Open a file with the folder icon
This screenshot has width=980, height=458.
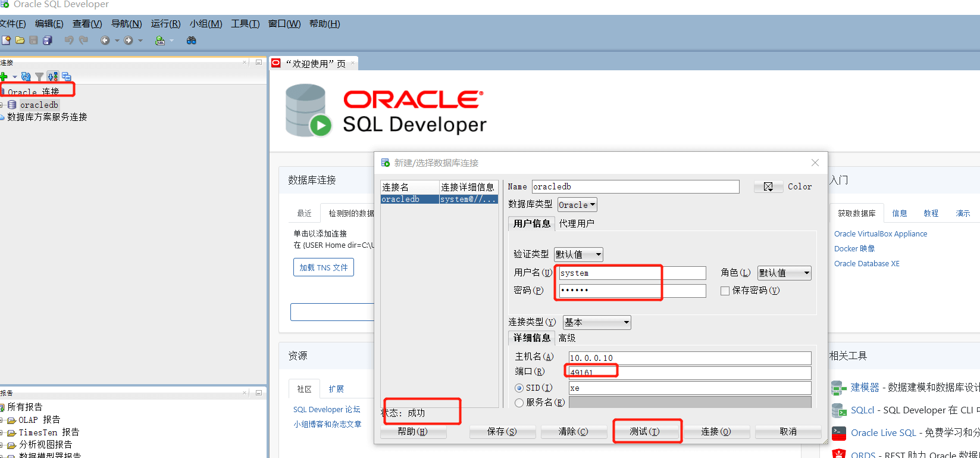20,40
